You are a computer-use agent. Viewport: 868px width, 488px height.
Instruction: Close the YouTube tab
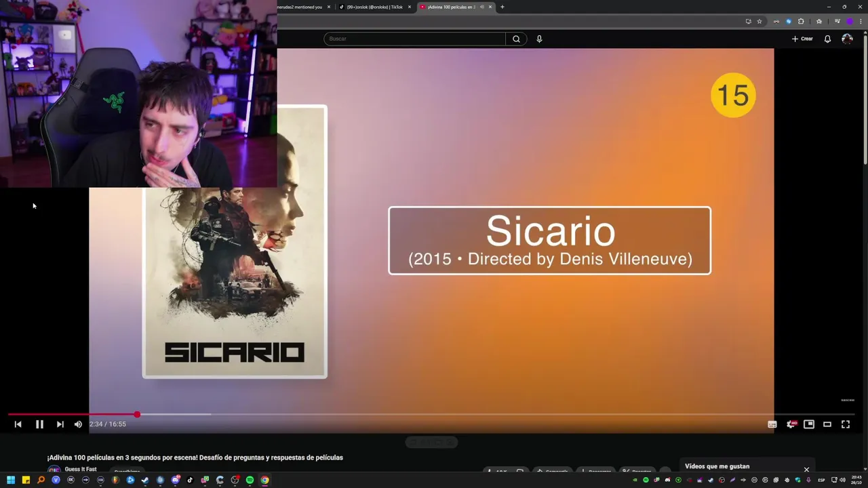click(x=490, y=7)
